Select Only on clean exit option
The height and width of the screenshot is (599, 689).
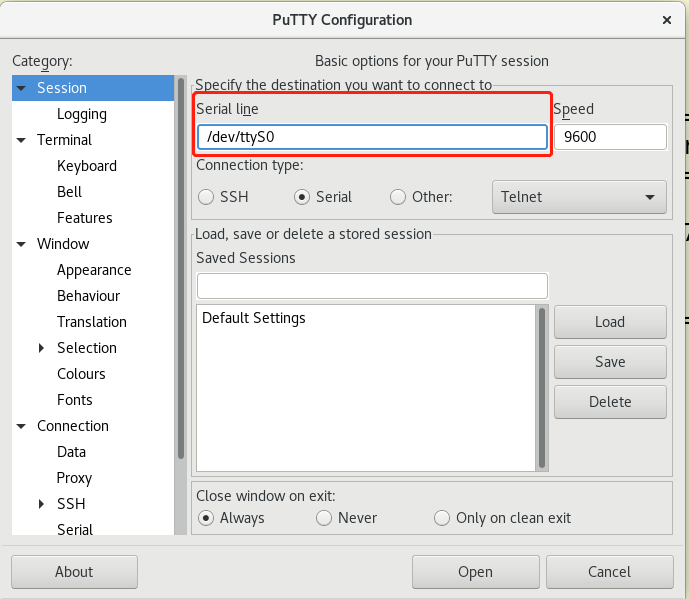tap(442, 518)
